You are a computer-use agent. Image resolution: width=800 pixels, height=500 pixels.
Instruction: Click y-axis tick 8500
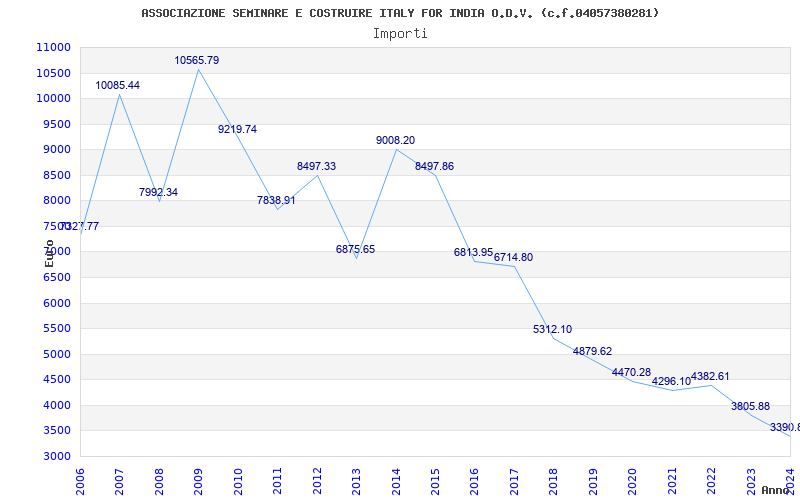(57, 175)
